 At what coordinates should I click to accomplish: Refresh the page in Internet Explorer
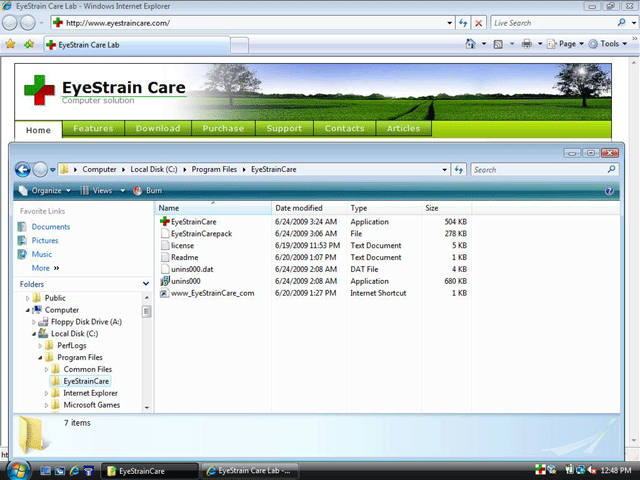[x=463, y=23]
